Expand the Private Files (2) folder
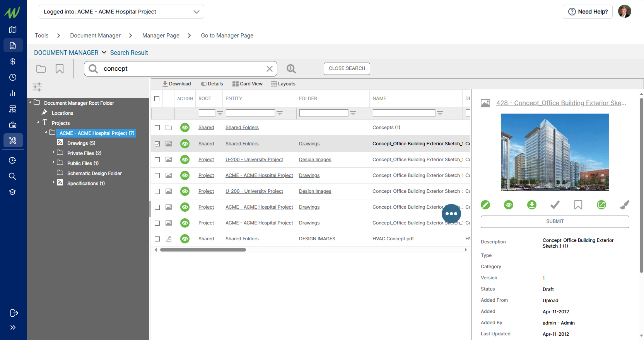This screenshot has height=340, width=644. point(54,153)
